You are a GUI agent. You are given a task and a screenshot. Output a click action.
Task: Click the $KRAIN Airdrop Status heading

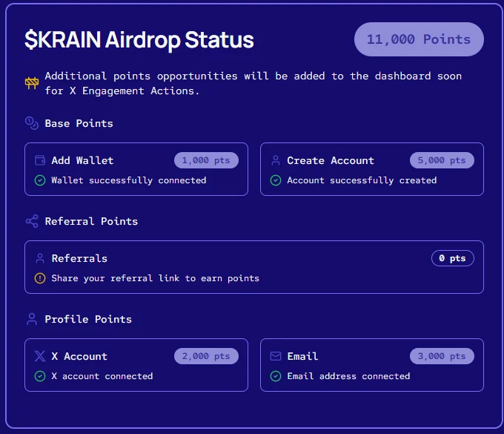[139, 40]
